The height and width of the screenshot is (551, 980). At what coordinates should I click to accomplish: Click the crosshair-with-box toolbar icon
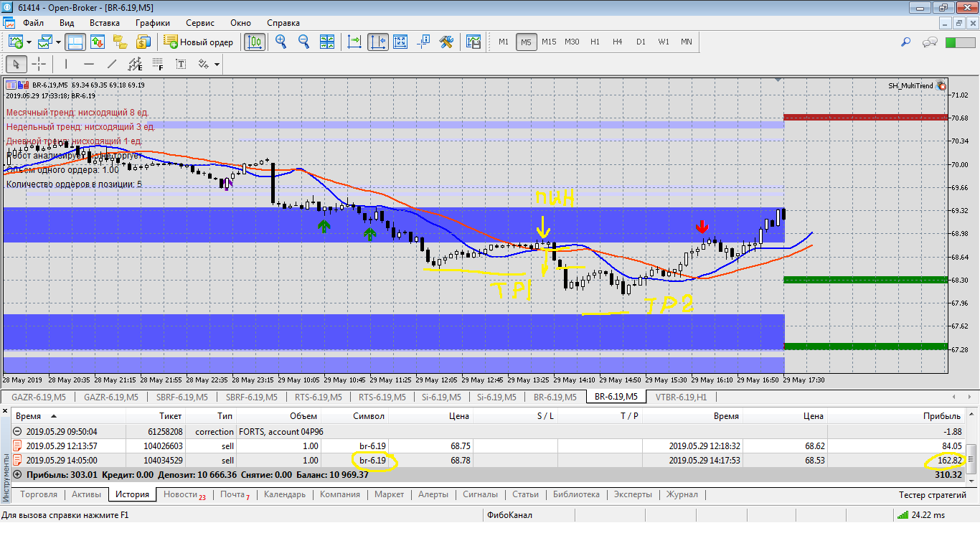click(x=424, y=42)
